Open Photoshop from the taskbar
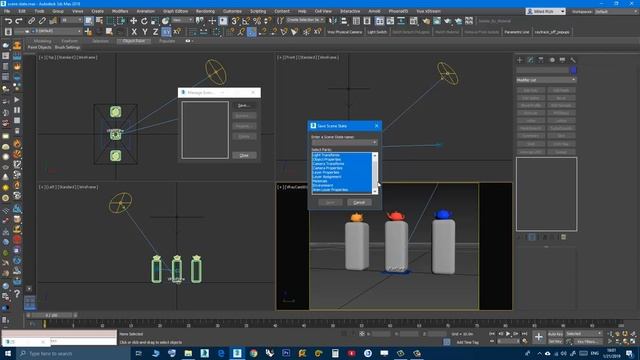Image resolution: width=640 pixels, height=360 pixels. coord(286,353)
